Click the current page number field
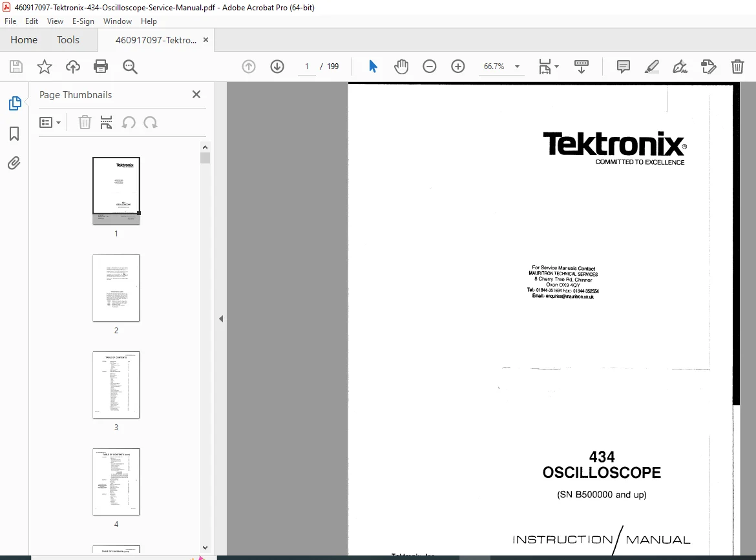Screen dimensions: 756x560 tap(307, 67)
